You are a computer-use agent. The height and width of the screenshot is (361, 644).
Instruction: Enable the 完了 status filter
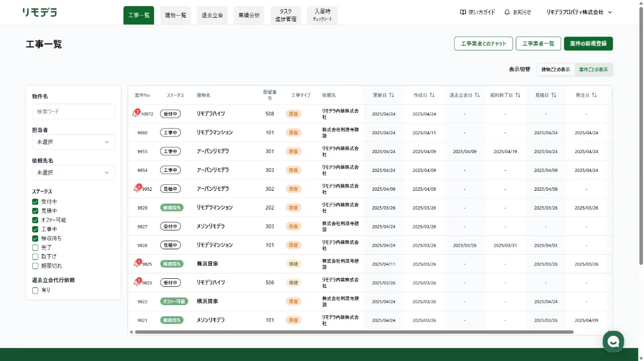[x=35, y=248]
